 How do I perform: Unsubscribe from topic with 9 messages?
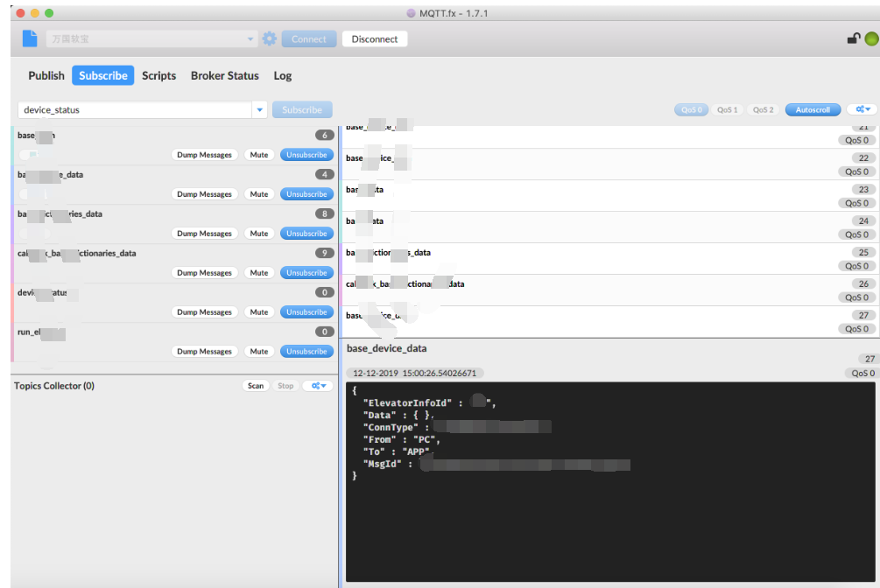coord(306,273)
